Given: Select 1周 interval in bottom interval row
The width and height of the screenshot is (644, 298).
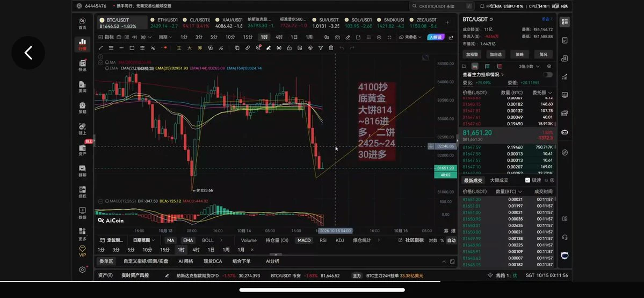Looking at the screenshot, I should click(x=226, y=250).
